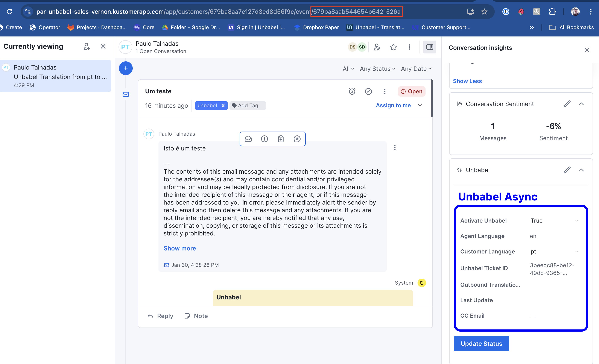
Task: Click the blue plus create button
Action: coord(126,68)
